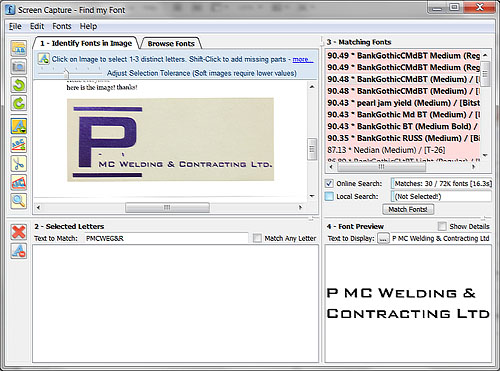Select the letter selection tool icon
500x371 pixels.
click(x=19, y=126)
